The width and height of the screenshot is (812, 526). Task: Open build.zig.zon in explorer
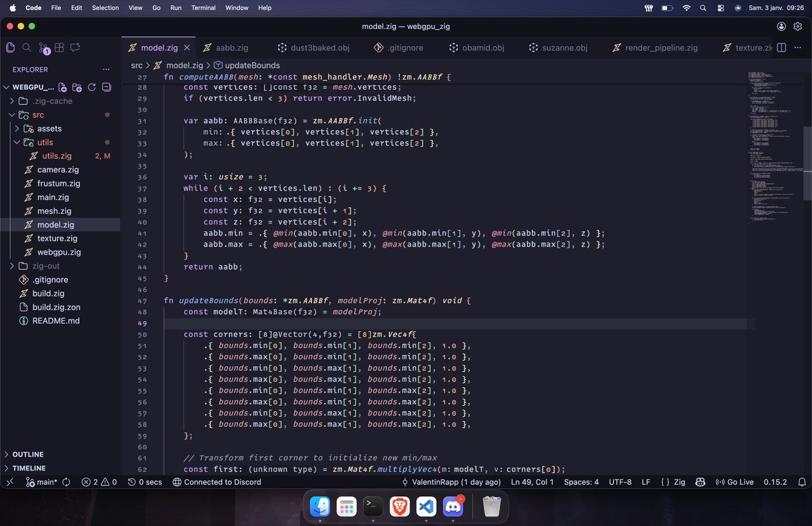[61, 307]
